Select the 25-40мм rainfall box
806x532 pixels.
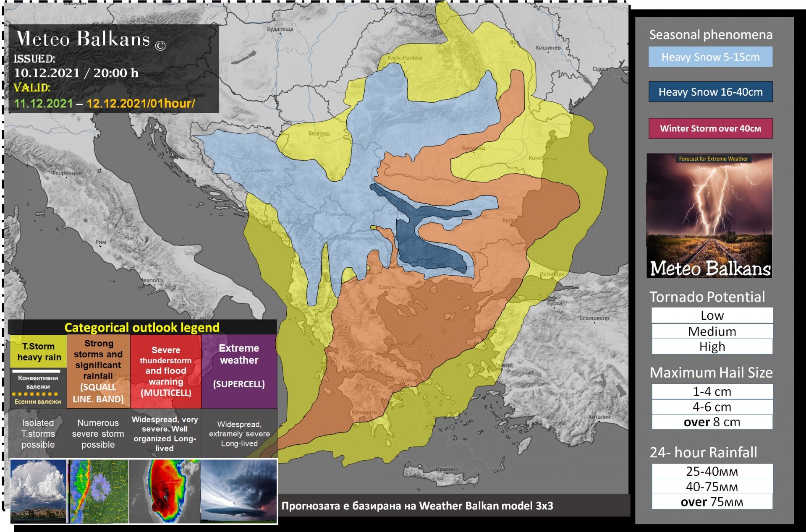(712, 471)
